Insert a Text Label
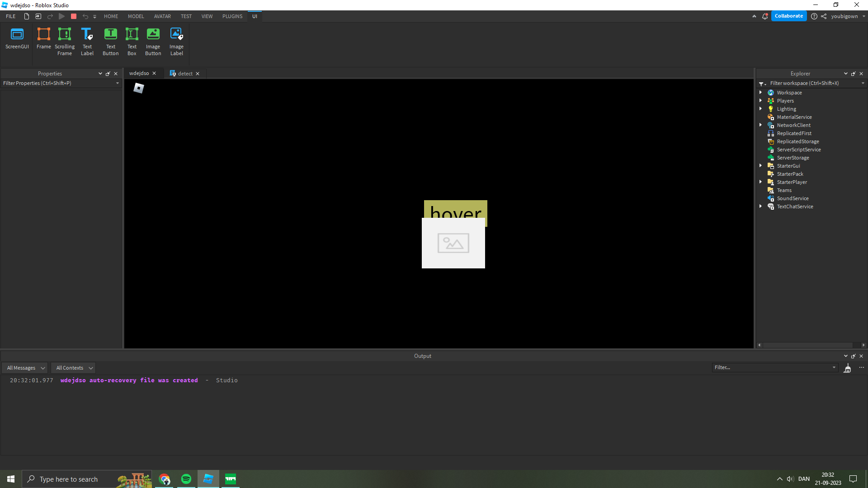The image size is (868, 488). click(x=87, y=41)
